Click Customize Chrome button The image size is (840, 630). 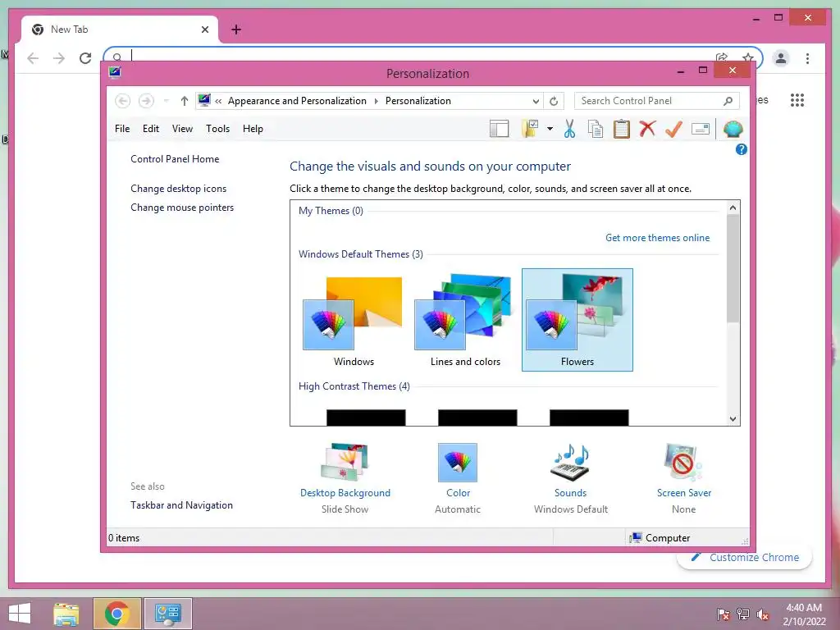click(745, 558)
